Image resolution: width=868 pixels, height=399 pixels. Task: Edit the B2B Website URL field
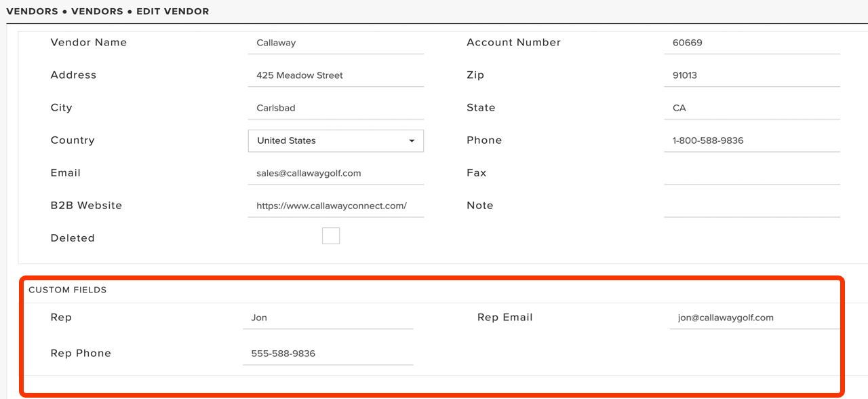tap(336, 206)
